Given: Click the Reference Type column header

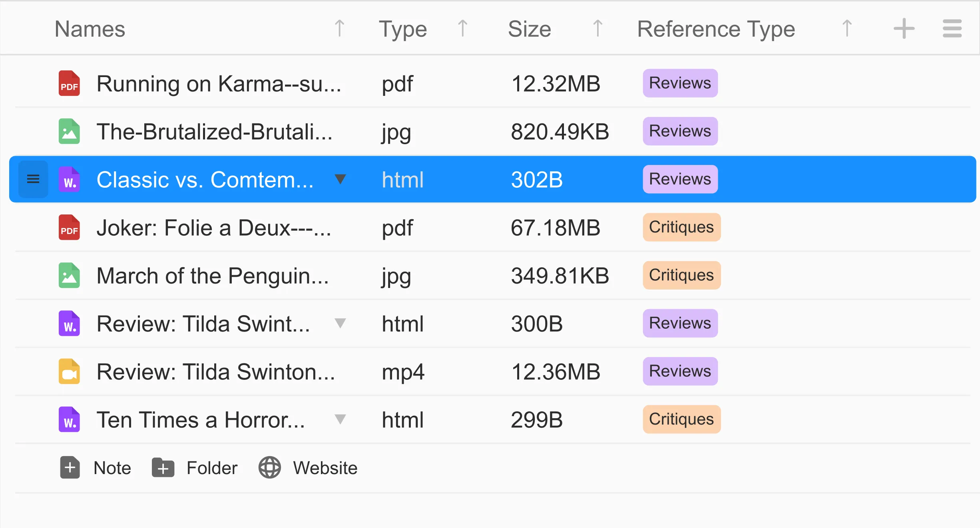Looking at the screenshot, I should [716, 29].
